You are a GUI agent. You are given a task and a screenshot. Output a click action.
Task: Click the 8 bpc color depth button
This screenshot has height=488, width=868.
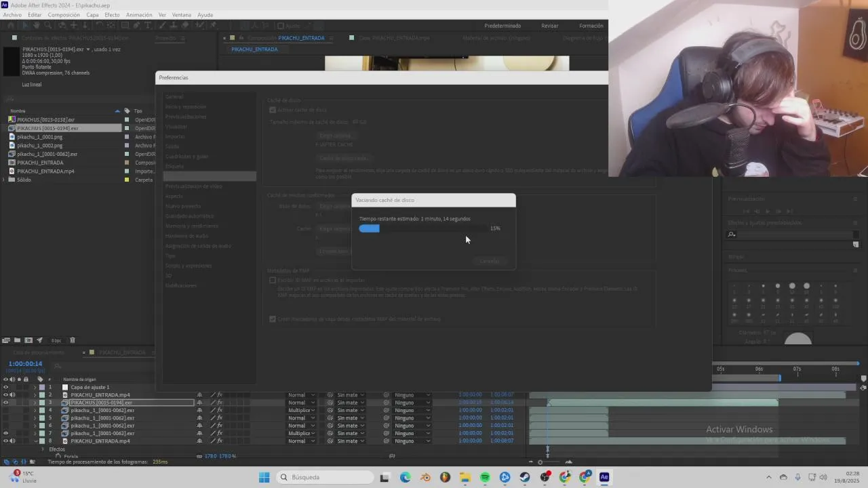click(x=56, y=340)
